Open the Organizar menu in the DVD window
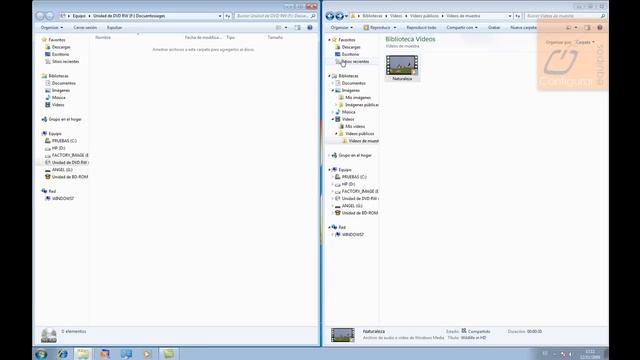The image size is (640, 360). [x=51, y=28]
